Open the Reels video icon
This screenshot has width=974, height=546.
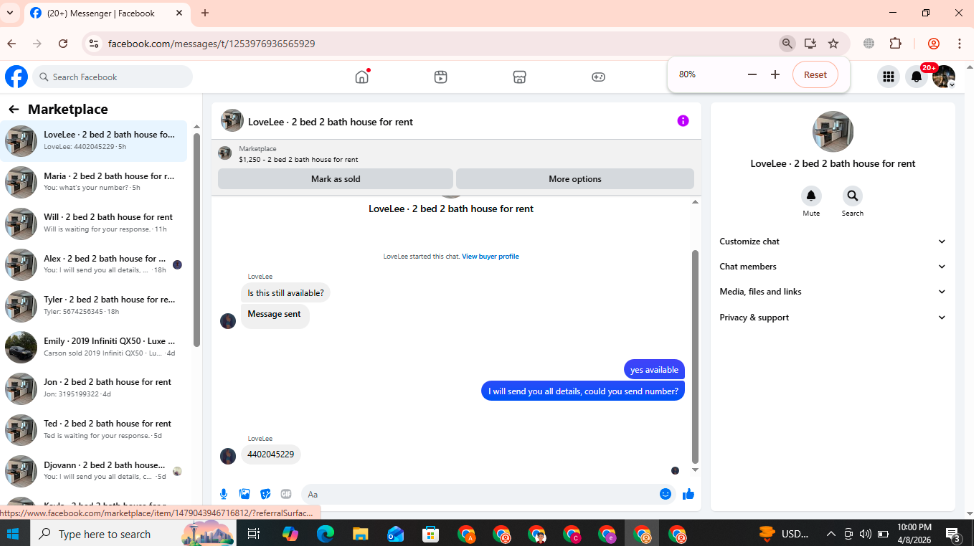tap(440, 77)
